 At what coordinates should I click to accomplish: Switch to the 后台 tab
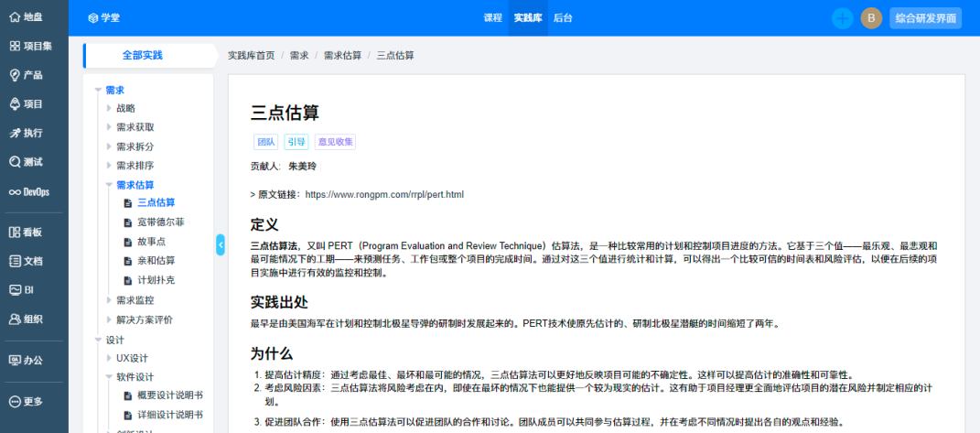tap(563, 18)
